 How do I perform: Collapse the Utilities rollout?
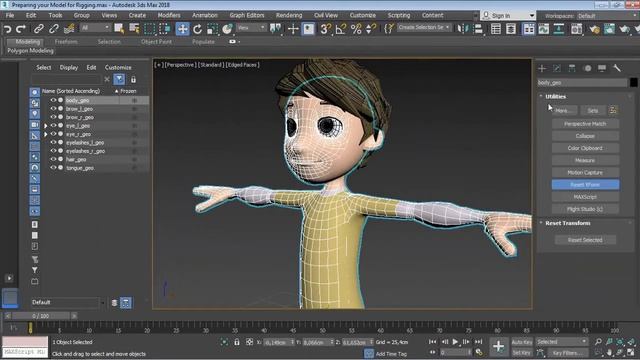pyautogui.click(x=556, y=97)
